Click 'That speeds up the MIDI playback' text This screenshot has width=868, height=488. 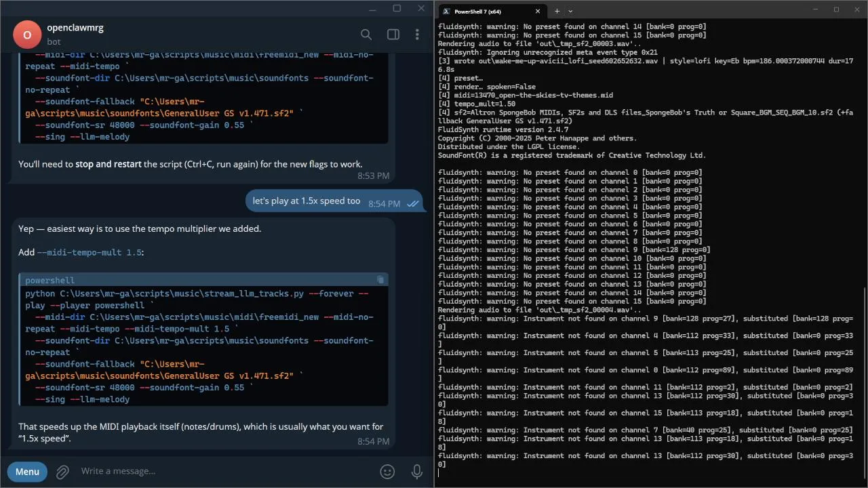[x=201, y=432]
